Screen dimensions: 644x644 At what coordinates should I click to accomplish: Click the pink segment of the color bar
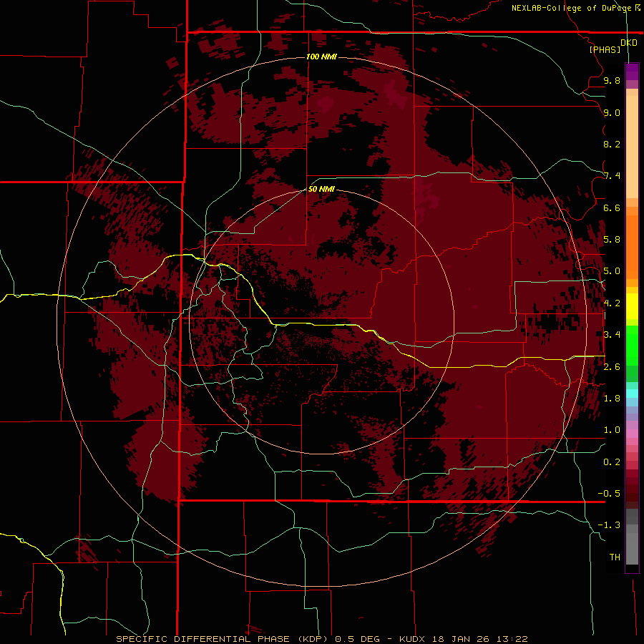(632, 434)
